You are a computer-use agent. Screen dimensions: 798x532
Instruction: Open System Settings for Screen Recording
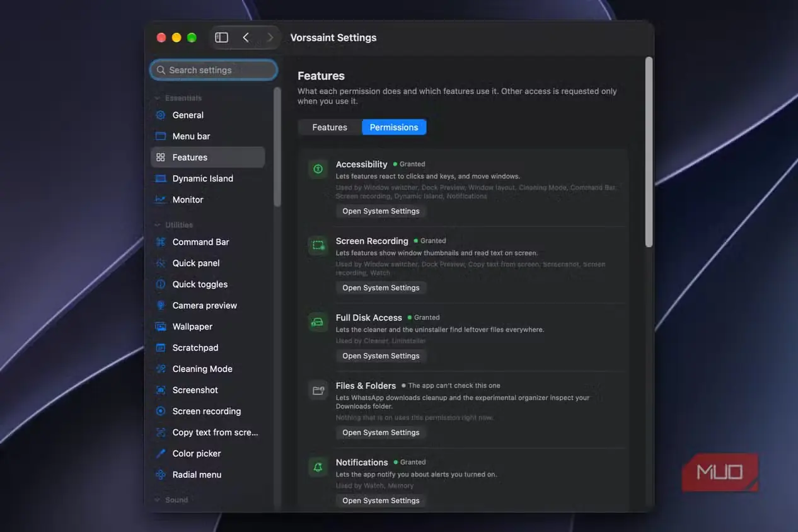coord(381,287)
